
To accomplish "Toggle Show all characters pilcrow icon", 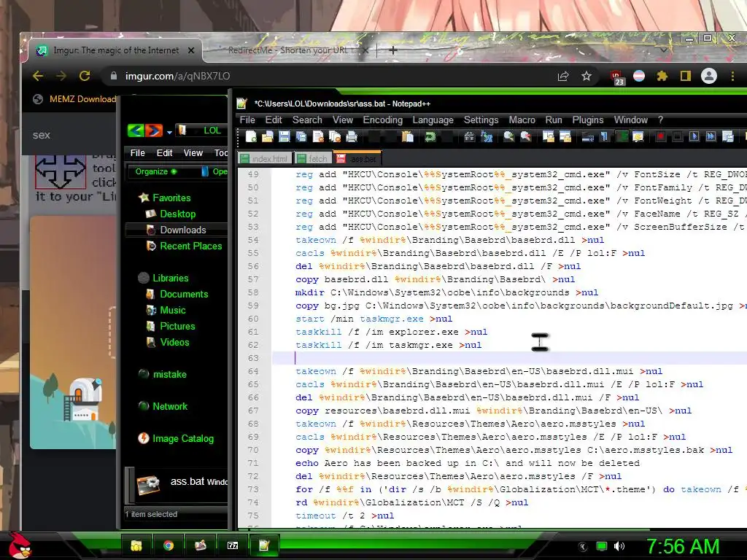I will (604, 137).
